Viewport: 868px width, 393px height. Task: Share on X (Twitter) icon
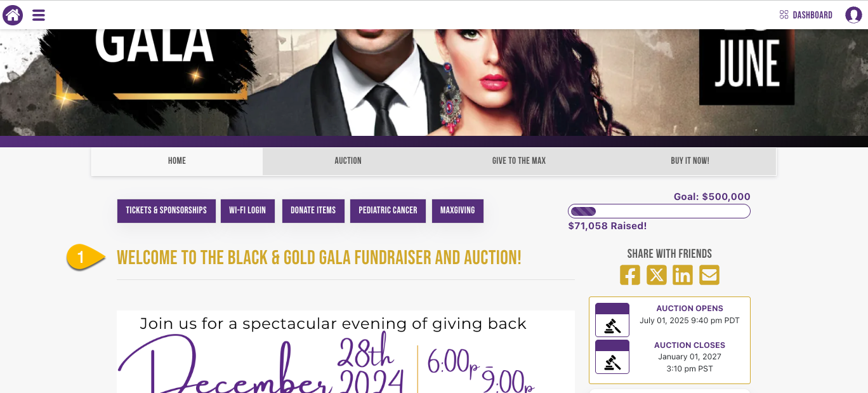tap(657, 275)
